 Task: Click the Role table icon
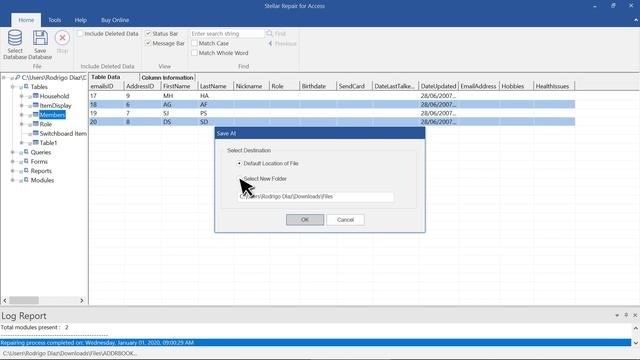[x=36, y=124]
